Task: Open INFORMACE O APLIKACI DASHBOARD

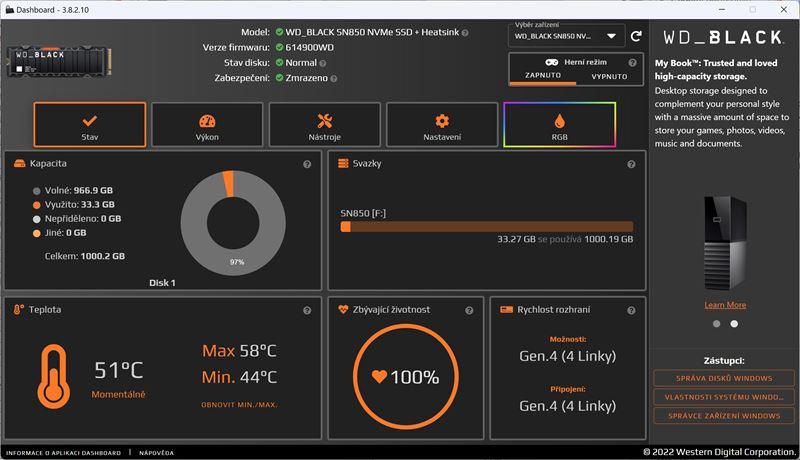Action: pos(63,453)
